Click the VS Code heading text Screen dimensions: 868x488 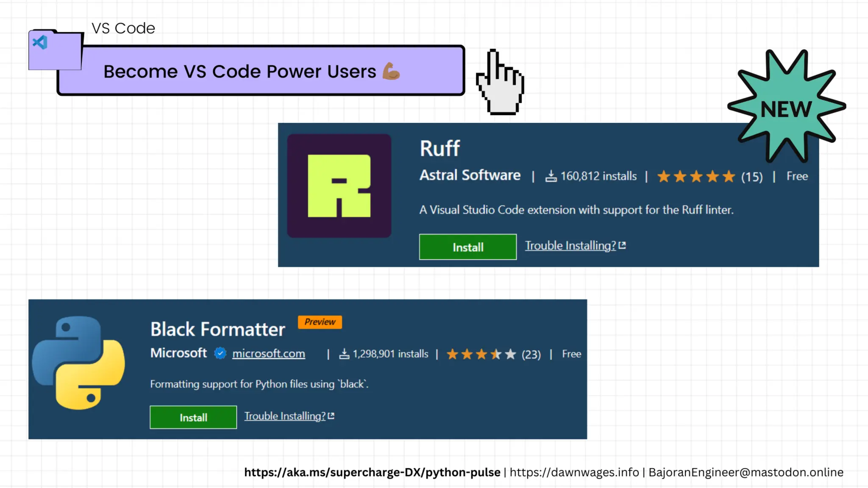click(123, 28)
